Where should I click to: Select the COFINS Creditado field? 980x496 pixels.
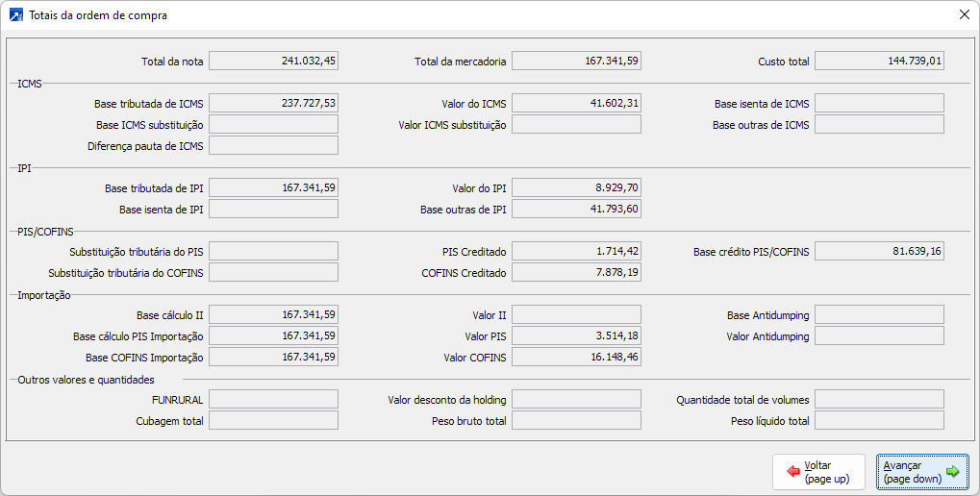[576, 272]
